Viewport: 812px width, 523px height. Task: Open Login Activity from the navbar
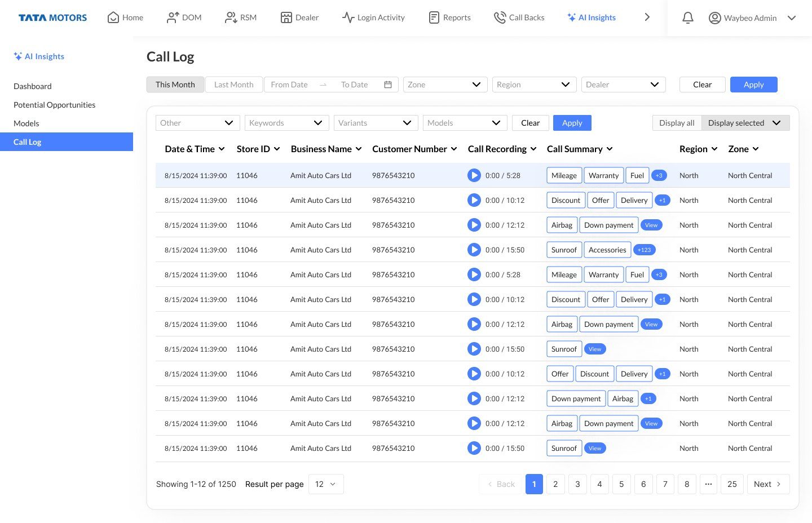click(x=373, y=17)
